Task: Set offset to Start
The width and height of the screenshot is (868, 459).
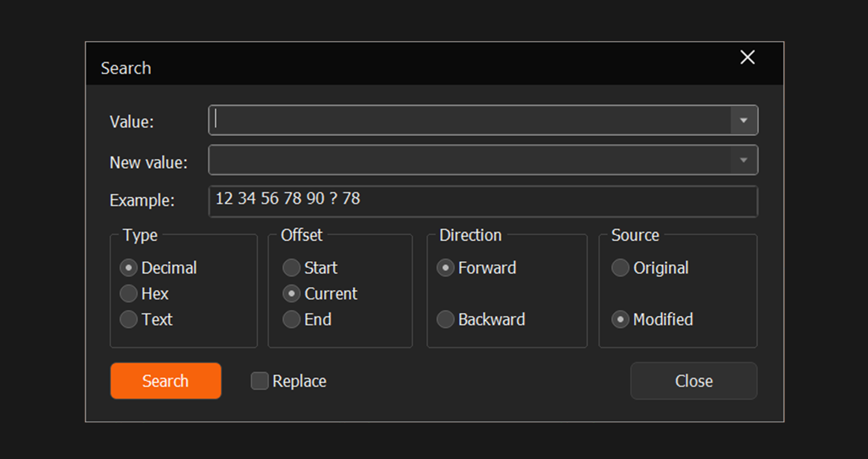Action: coord(291,268)
